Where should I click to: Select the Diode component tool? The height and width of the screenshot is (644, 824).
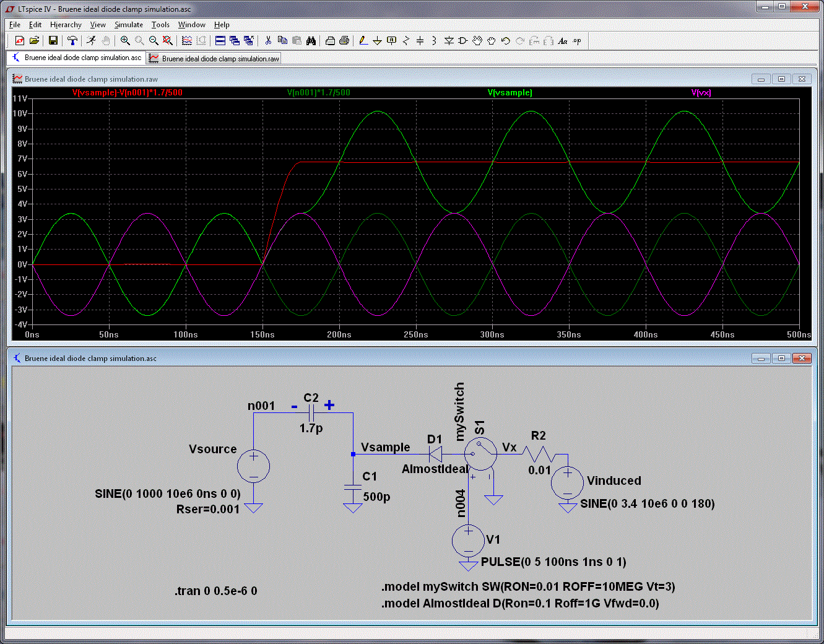pyautogui.click(x=449, y=41)
